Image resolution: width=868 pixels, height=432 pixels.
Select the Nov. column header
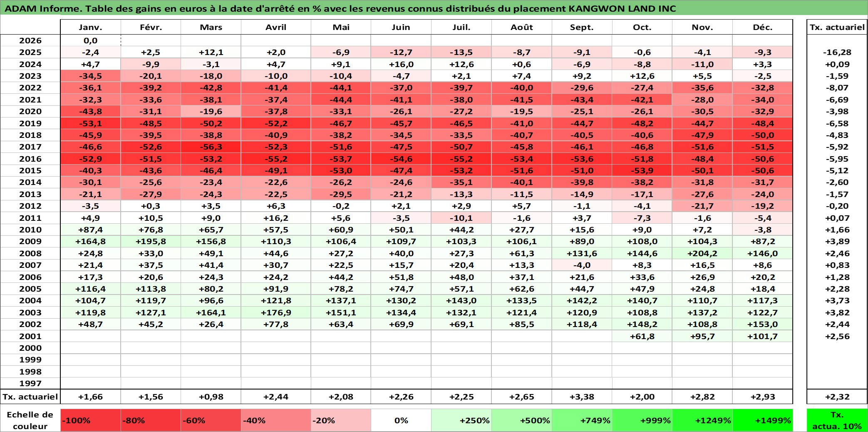(702, 27)
